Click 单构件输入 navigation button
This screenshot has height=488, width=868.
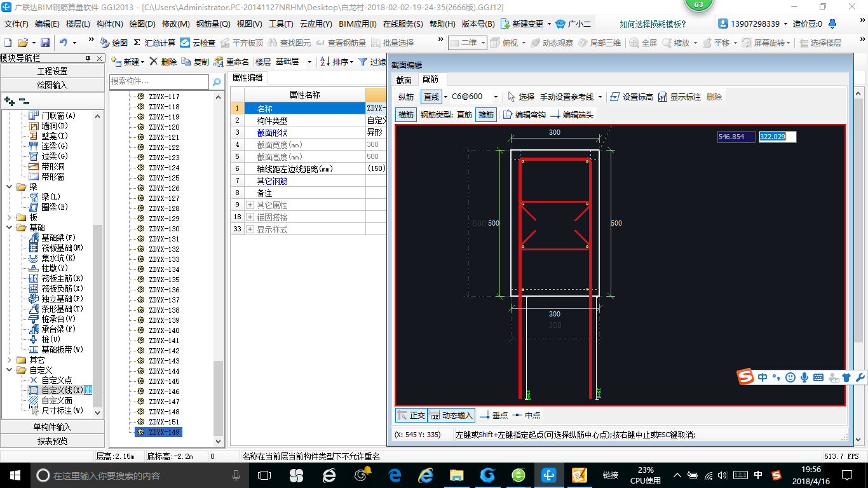(52, 427)
